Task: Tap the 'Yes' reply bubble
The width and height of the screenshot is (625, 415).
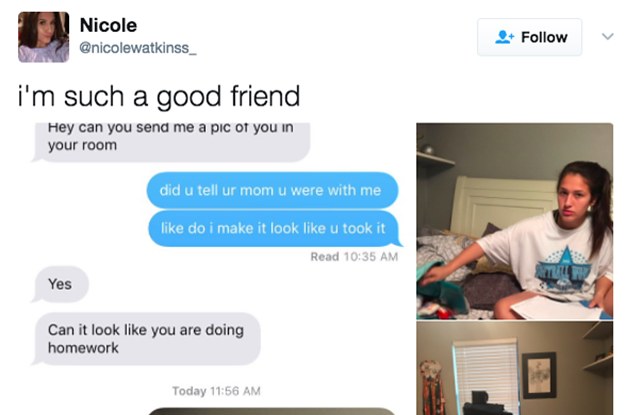Action: 60,284
